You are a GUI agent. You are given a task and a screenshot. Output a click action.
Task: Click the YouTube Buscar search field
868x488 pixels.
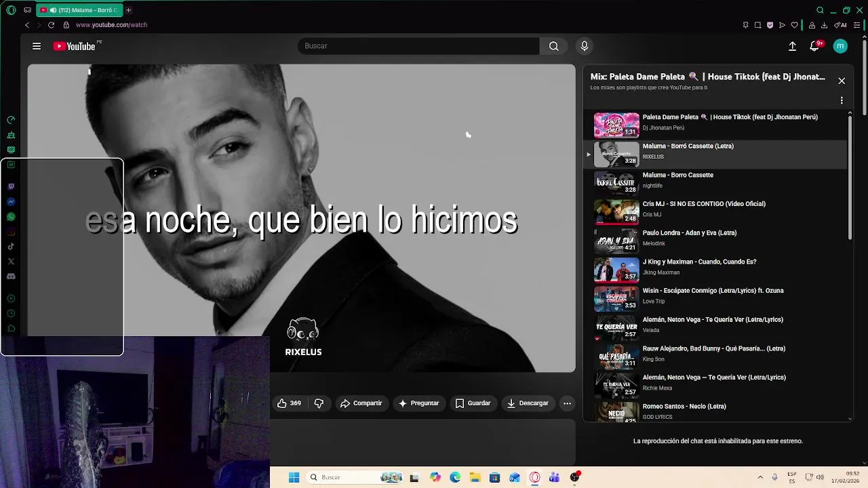pyautogui.click(x=418, y=46)
